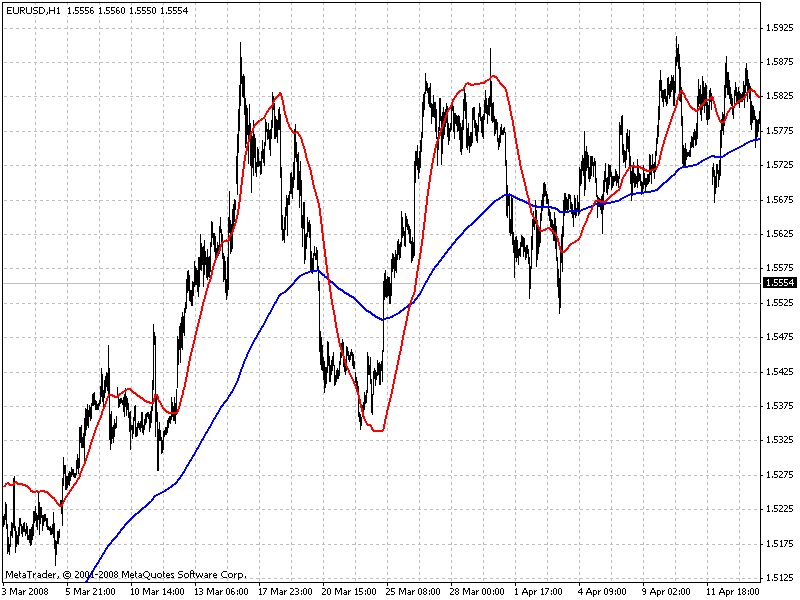800x600 pixels.
Task: Click the 1.5725 price axis label
Action: [780, 165]
